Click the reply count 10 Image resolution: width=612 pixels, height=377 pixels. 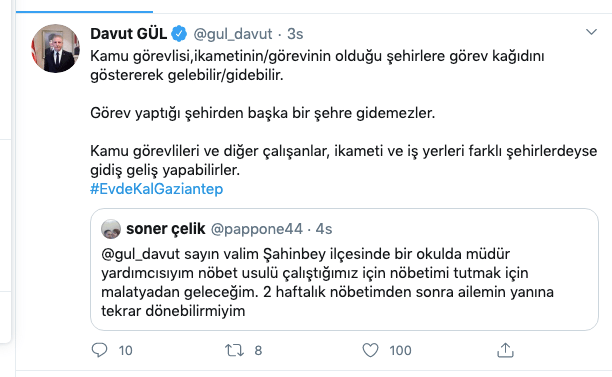coord(126,350)
